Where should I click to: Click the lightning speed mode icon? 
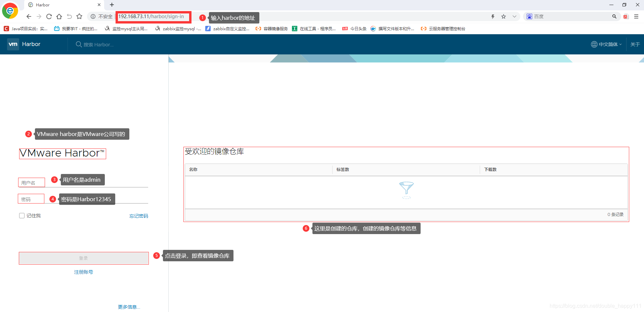pos(493,16)
